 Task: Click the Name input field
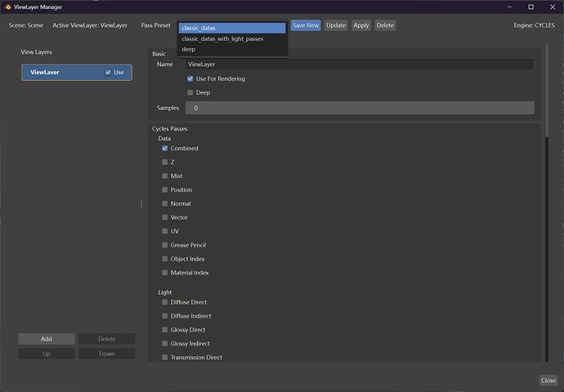click(x=360, y=65)
